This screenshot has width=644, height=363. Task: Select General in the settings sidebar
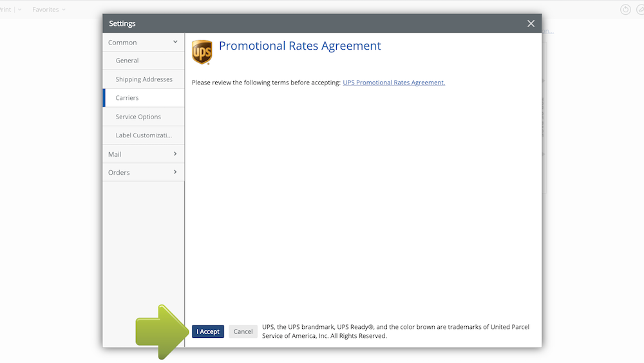click(x=128, y=61)
